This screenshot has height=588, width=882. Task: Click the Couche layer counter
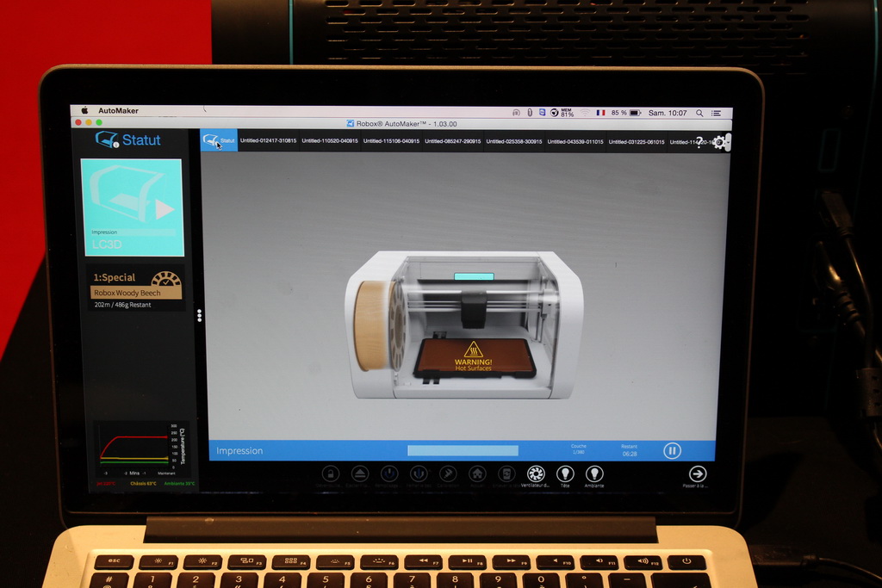[x=578, y=449]
